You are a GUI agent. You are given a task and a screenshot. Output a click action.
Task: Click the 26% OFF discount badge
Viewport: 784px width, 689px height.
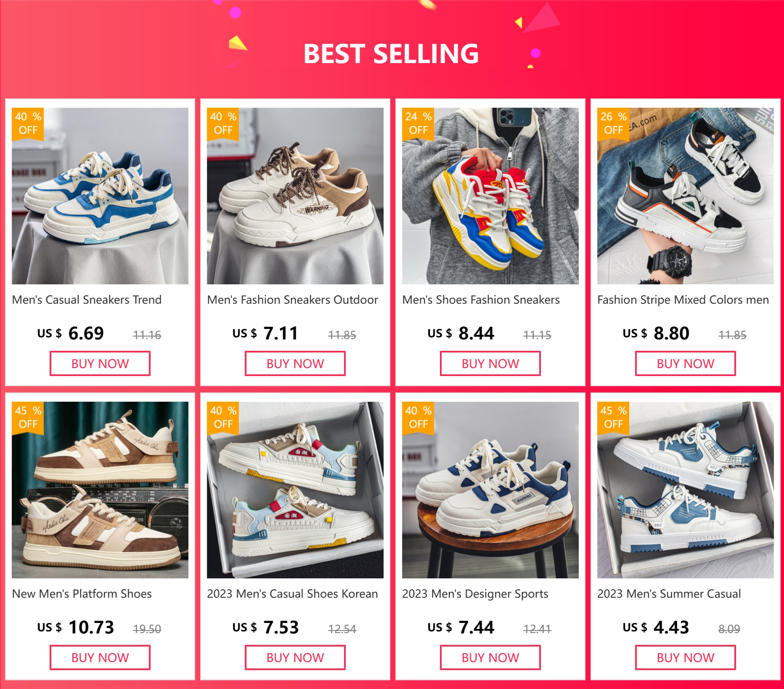(613, 124)
